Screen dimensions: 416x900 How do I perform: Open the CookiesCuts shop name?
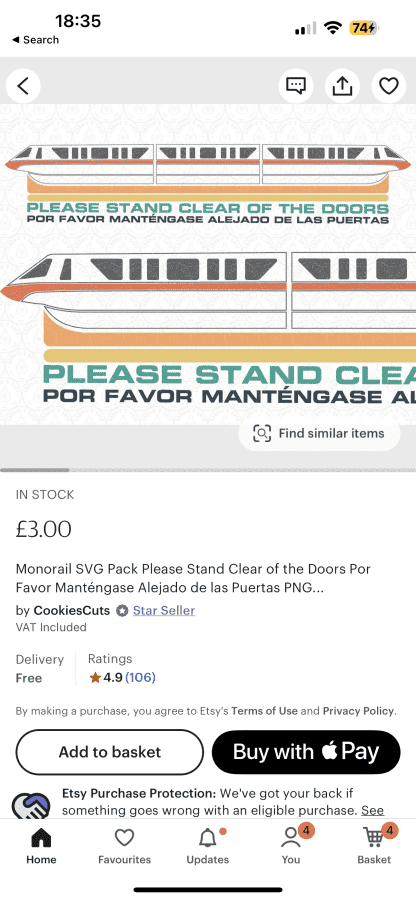point(72,611)
